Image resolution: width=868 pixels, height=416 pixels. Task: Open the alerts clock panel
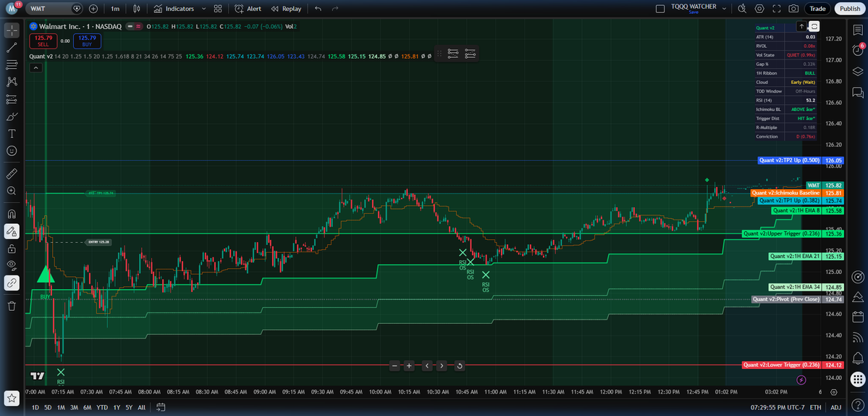click(x=857, y=51)
